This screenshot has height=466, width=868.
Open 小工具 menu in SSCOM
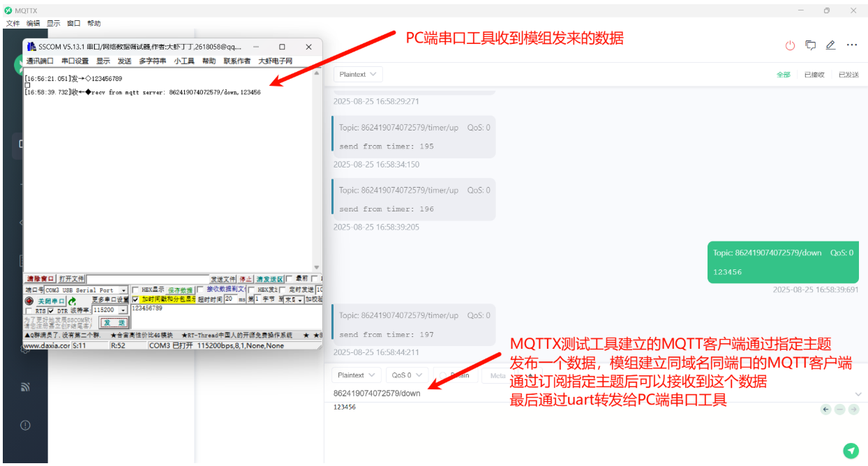(184, 61)
